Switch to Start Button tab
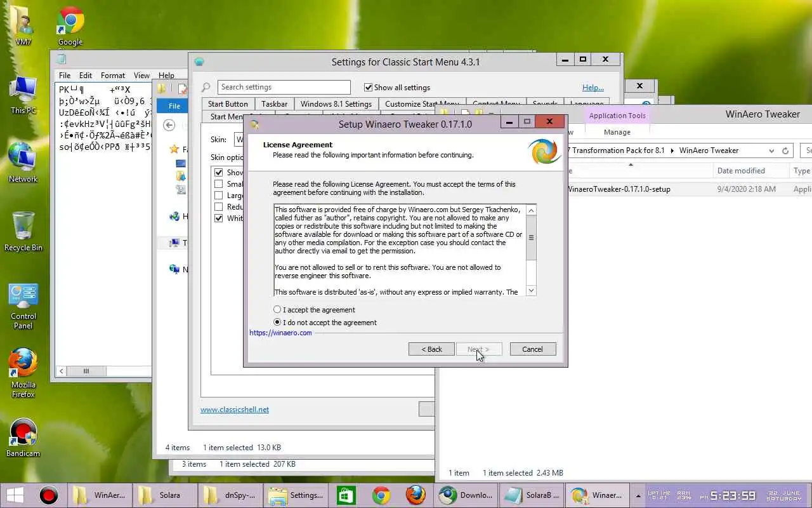 point(228,104)
